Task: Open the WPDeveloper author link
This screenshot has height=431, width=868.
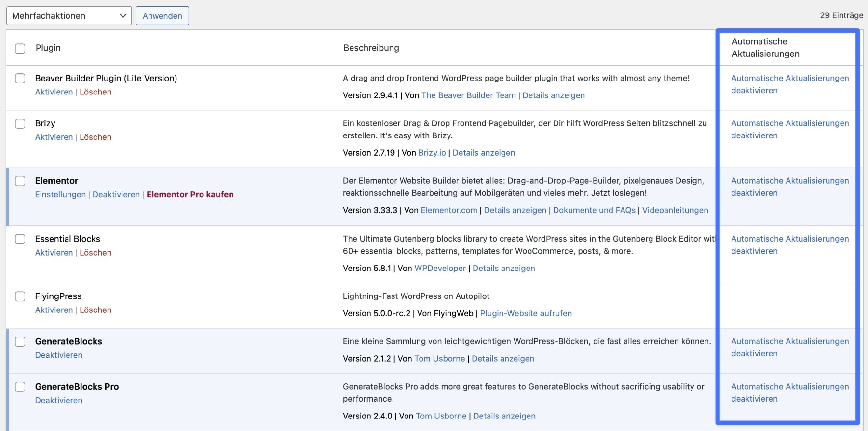Action: 440,269
